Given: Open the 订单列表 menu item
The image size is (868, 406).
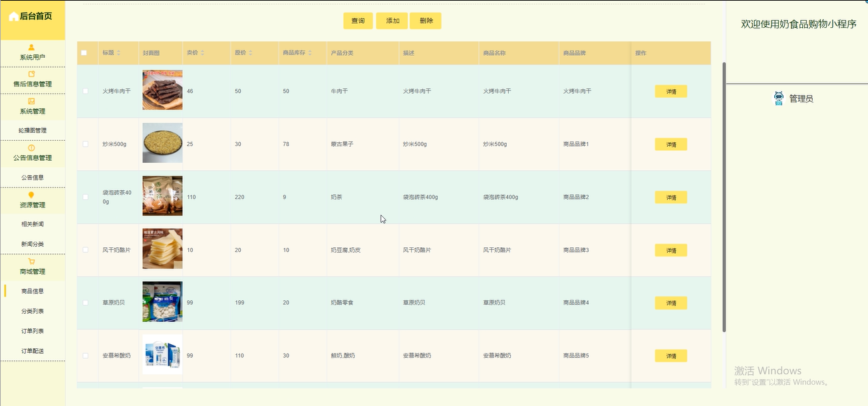Looking at the screenshot, I should coord(33,331).
